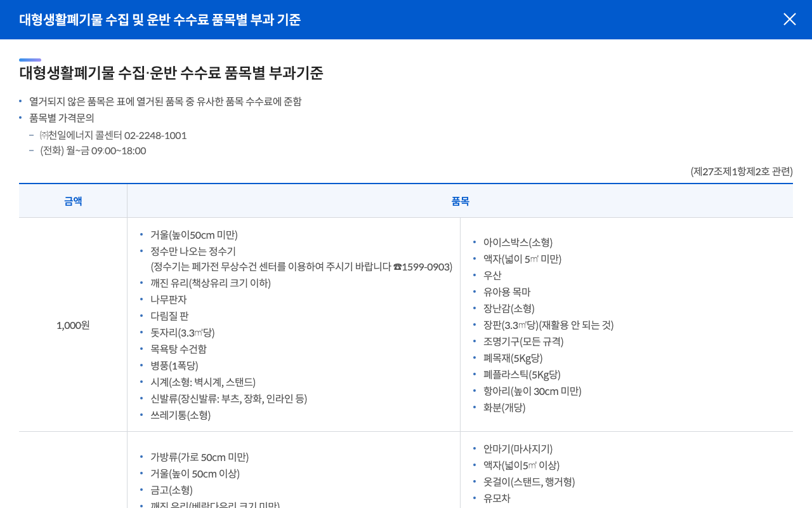Select the phone hours line 월~금 09:00~18:00
The height and width of the screenshot is (508, 812).
click(x=93, y=150)
